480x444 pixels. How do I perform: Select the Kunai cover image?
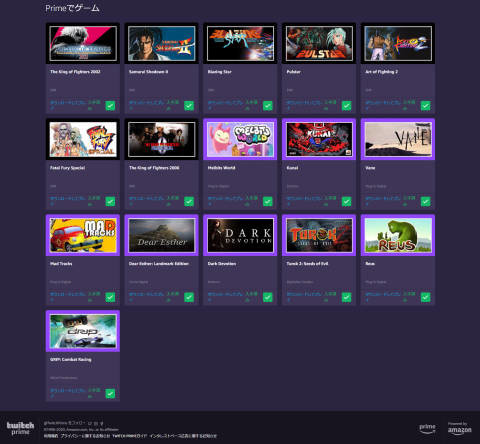(319, 139)
